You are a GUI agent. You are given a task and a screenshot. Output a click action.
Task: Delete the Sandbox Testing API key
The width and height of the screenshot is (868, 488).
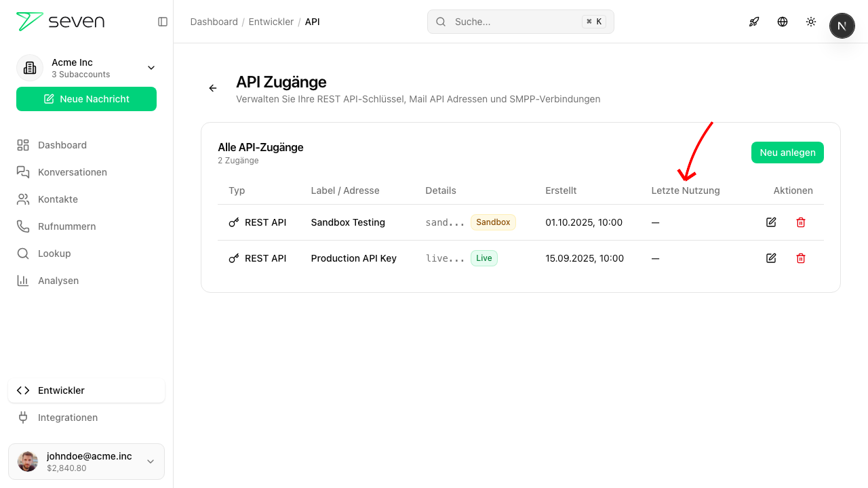pos(801,222)
